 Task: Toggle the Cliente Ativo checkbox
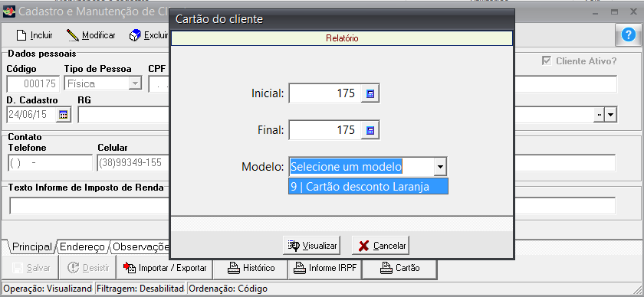(x=546, y=61)
